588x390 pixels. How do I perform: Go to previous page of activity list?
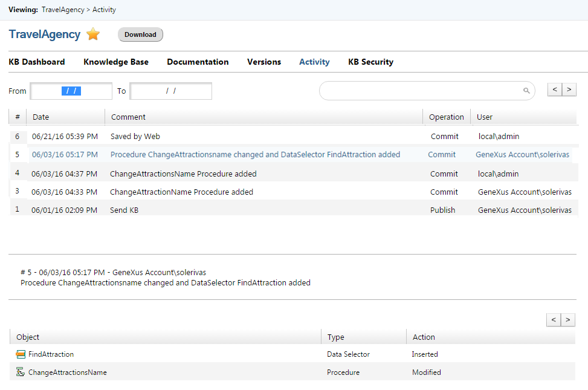[x=555, y=89]
